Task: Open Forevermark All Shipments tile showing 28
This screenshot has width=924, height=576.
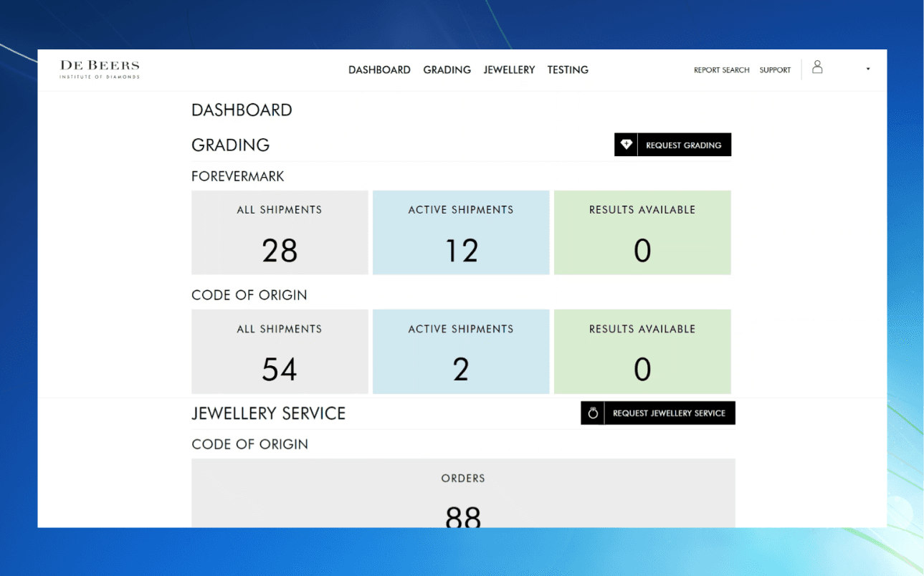Action: (x=280, y=232)
